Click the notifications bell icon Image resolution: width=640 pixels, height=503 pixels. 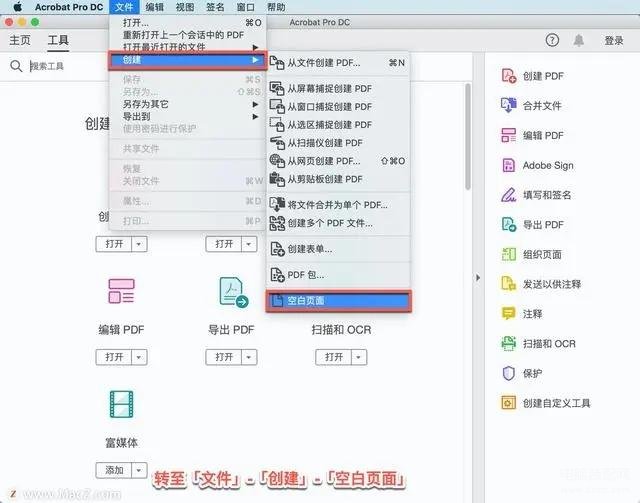(578, 40)
